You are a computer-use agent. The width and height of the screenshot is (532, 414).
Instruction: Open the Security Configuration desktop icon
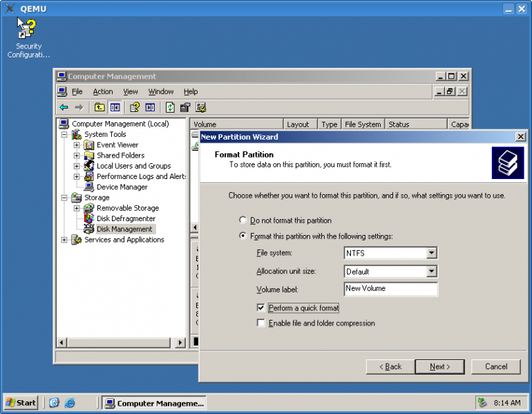28,30
